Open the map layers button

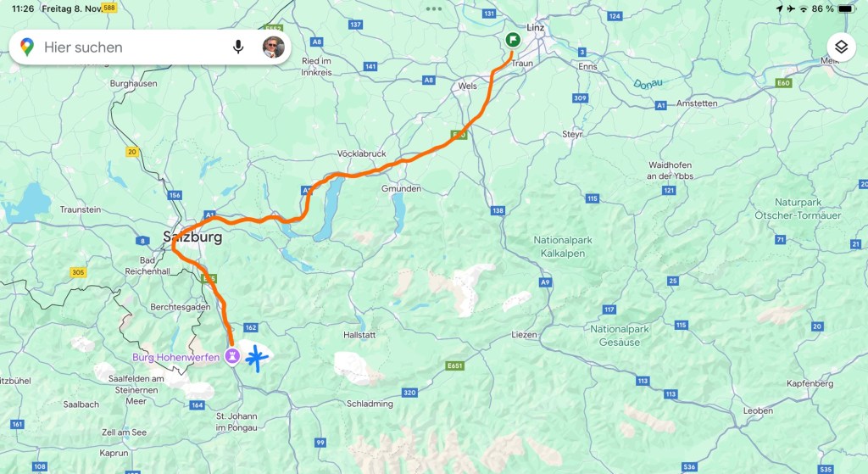click(x=841, y=47)
